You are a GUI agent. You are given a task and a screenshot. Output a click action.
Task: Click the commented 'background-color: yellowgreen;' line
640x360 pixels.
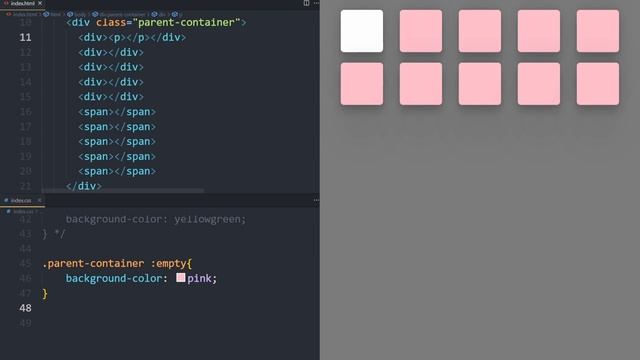pyautogui.click(x=156, y=219)
